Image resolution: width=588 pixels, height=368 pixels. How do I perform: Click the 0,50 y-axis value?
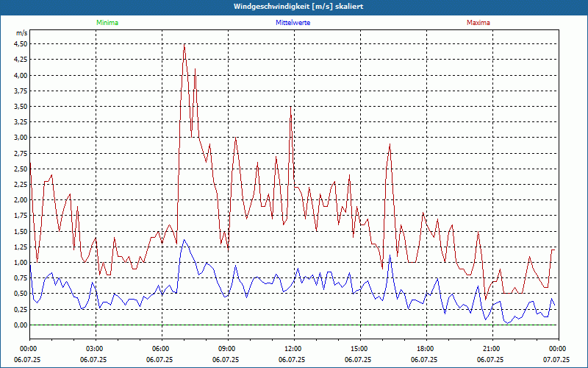coord(21,294)
